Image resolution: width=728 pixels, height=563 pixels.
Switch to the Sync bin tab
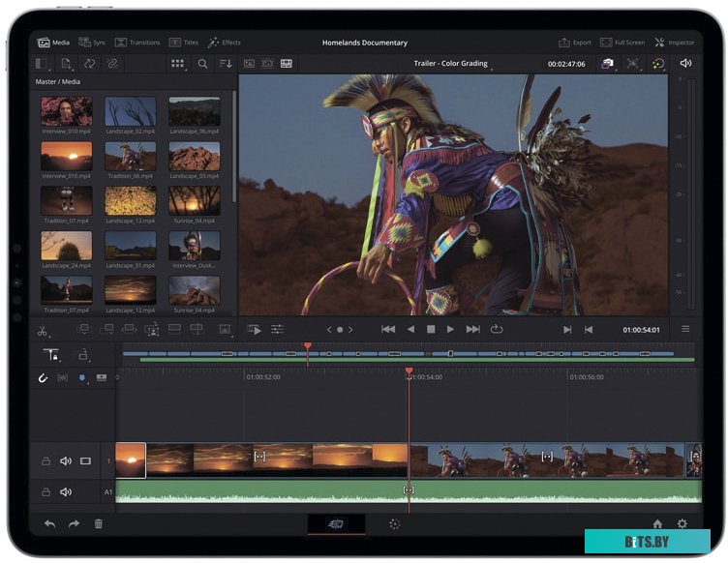pyautogui.click(x=92, y=43)
